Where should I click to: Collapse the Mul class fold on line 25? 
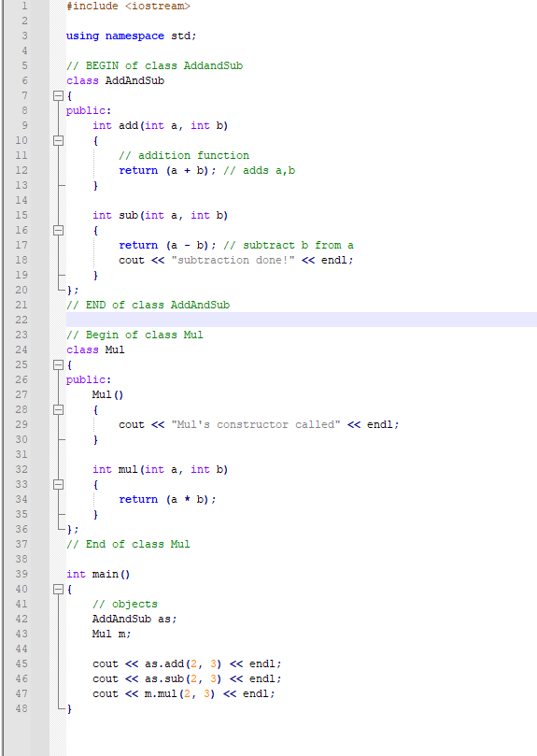click(58, 364)
